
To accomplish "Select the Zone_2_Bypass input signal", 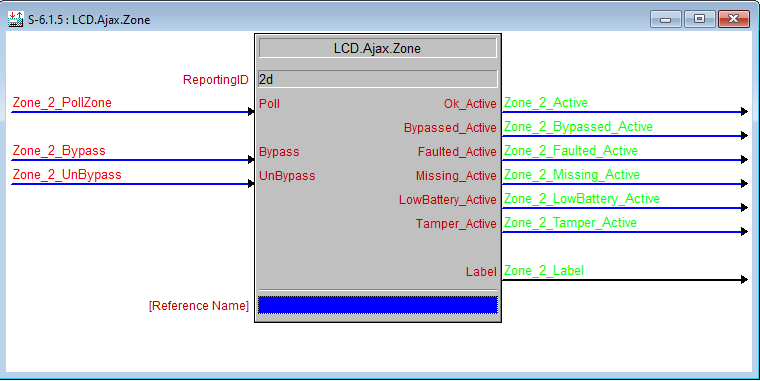I will 59,151.
